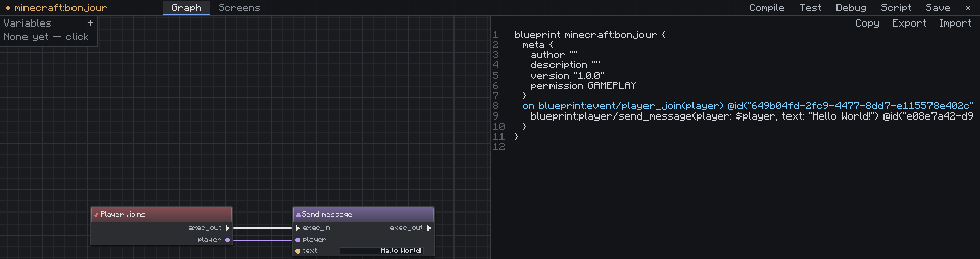Save the blueprint
The height and width of the screenshot is (259, 980).
938,8
